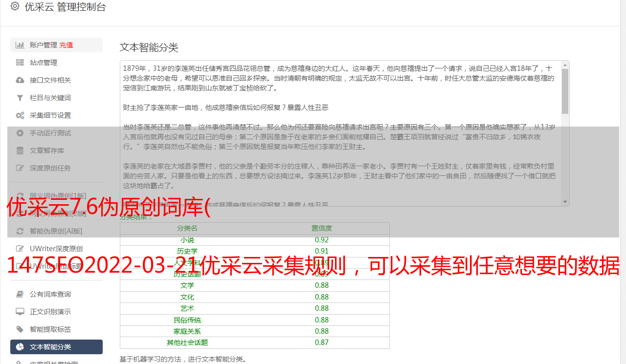
Task: Open 公有词库查询 page
Action: [56, 294]
